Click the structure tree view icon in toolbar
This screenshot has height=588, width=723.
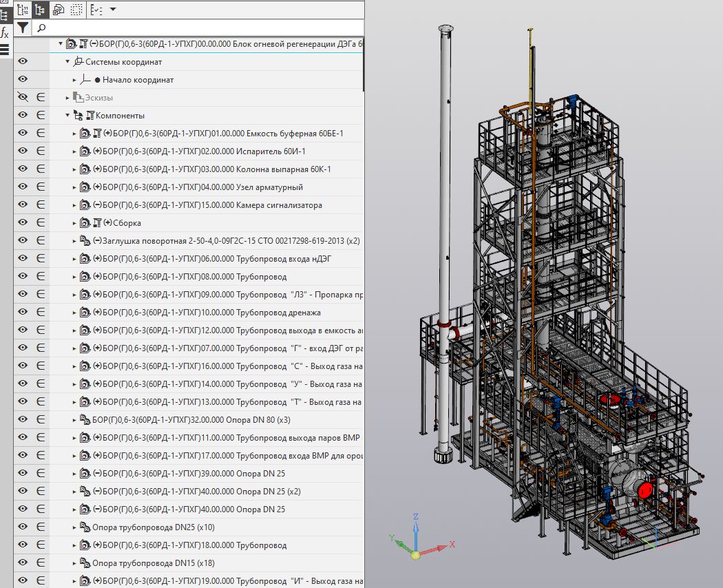[41, 9]
